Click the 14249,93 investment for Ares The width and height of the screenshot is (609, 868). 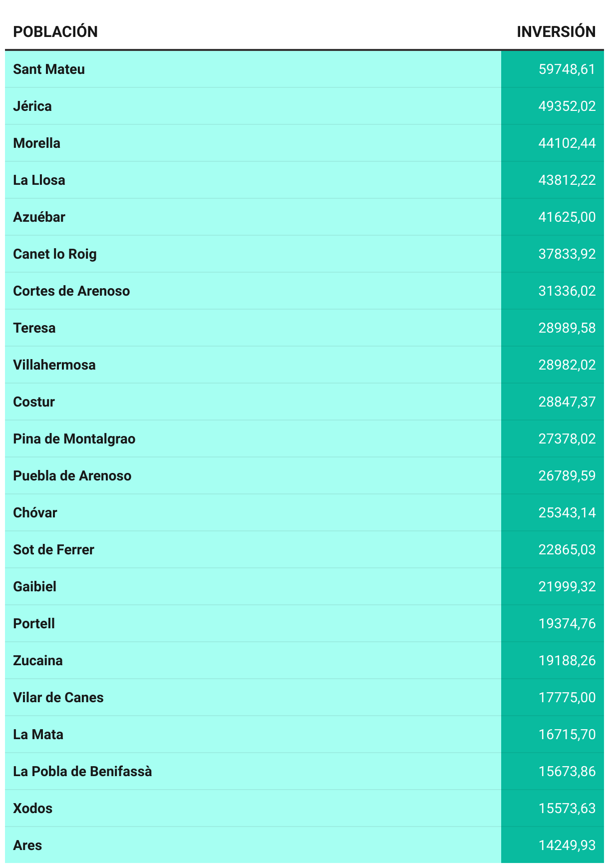coord(567,845)
